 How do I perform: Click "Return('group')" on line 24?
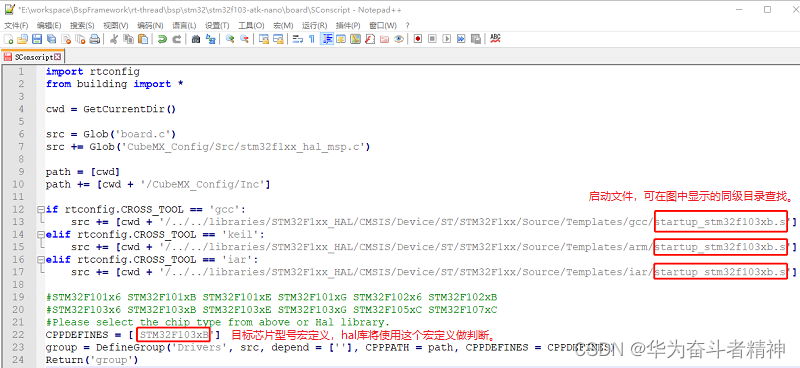(x=92, y=360)
